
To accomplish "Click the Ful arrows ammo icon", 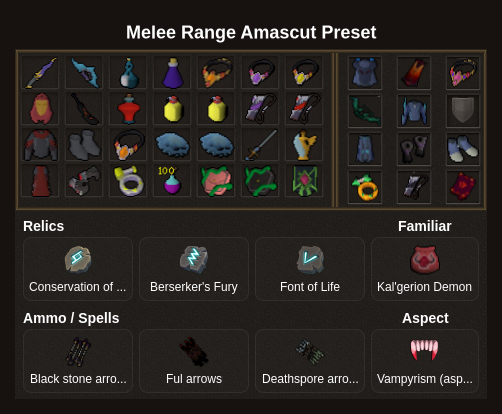I will pyautogui.click(x=194, y=352).
